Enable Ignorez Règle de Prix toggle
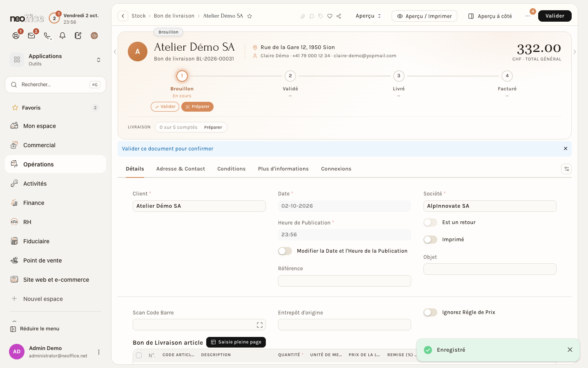The image size is (588, 368). tap(430, 312)
